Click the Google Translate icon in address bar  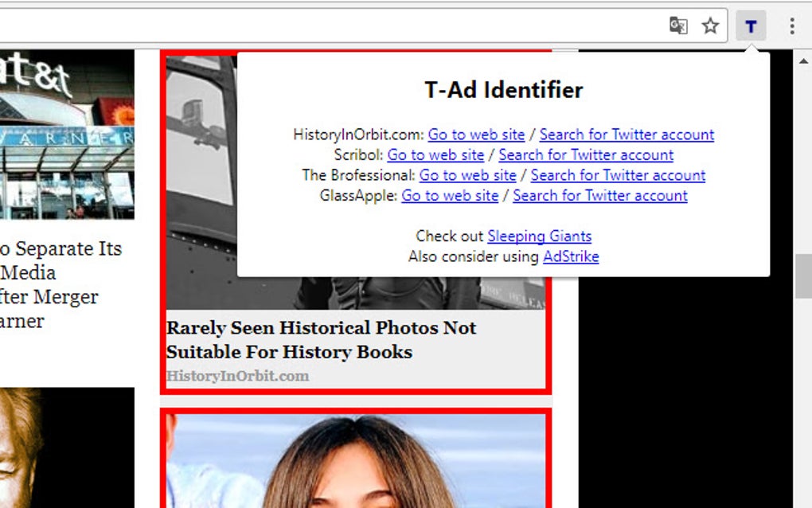pos(679,25)
